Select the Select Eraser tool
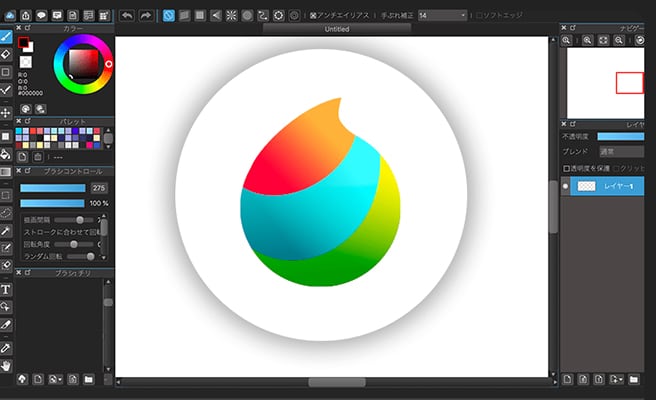The width and height of the screenshot is (656, 400). (x=6, y=265)
